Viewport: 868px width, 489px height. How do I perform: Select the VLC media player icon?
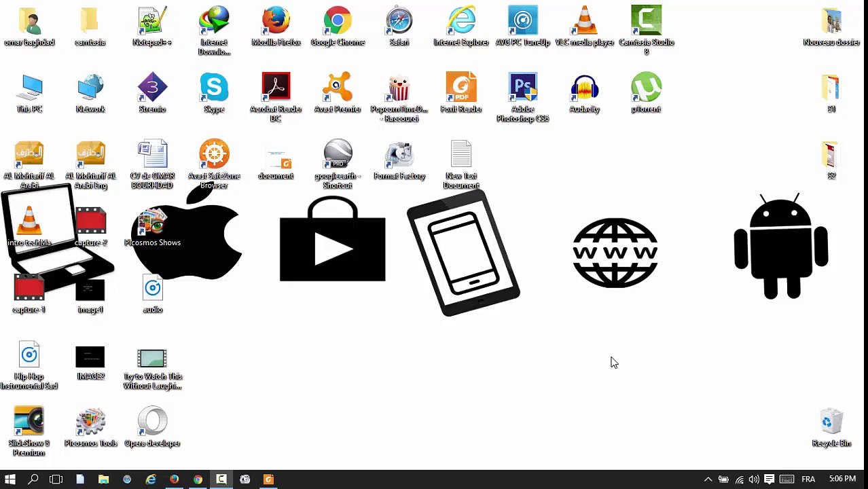coord(584,22)
